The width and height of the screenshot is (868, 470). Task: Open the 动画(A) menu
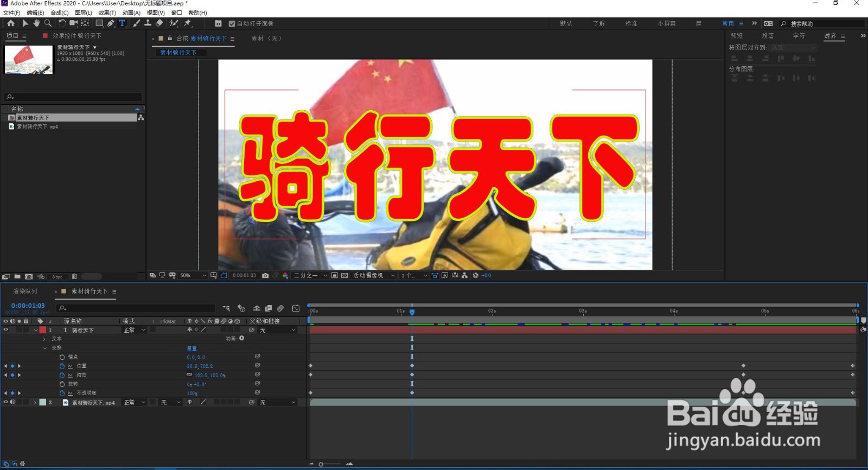(x=131, y=12)
